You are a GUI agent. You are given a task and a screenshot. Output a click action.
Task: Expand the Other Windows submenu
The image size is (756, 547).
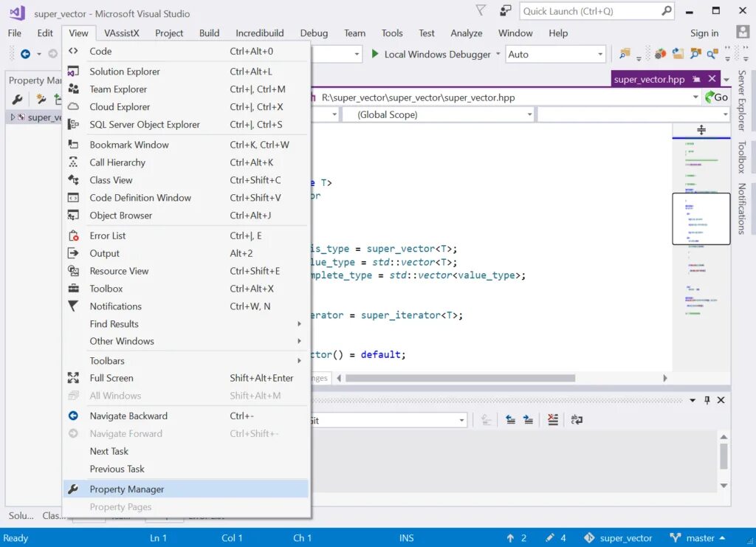185,341
